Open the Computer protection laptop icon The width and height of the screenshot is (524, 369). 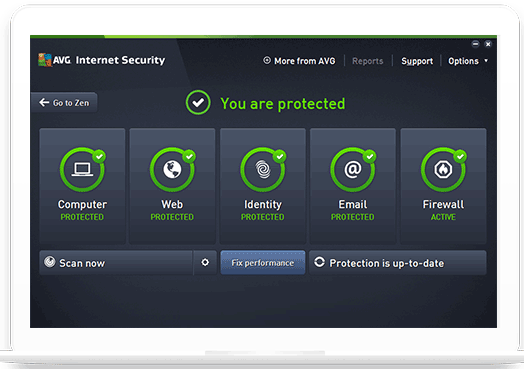point(82,169)
